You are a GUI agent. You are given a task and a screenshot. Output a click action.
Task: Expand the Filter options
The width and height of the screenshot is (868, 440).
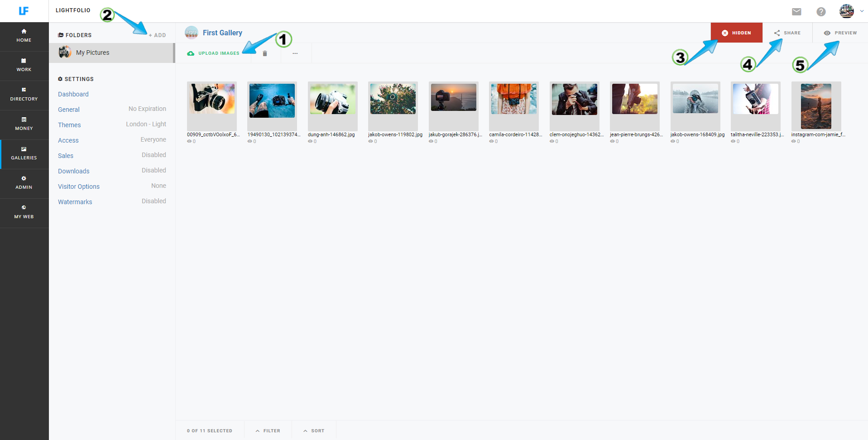pyautogui.click(x=268, y=431)
